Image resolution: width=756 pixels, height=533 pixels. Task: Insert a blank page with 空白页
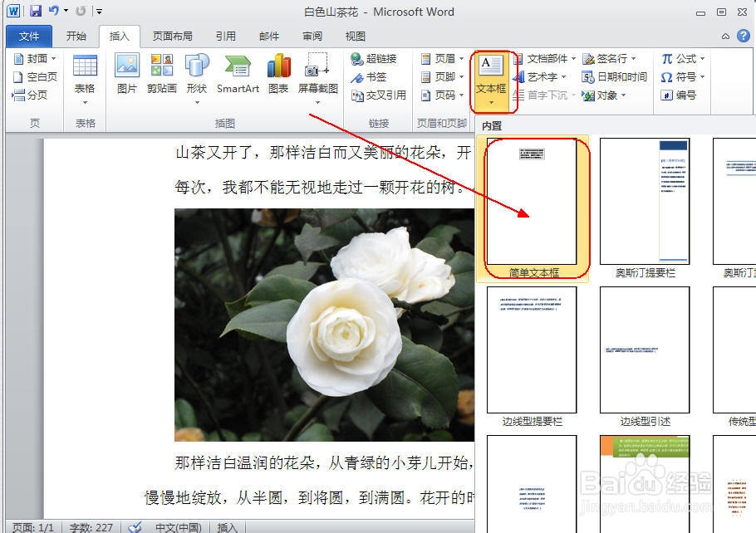coord(35,76)
